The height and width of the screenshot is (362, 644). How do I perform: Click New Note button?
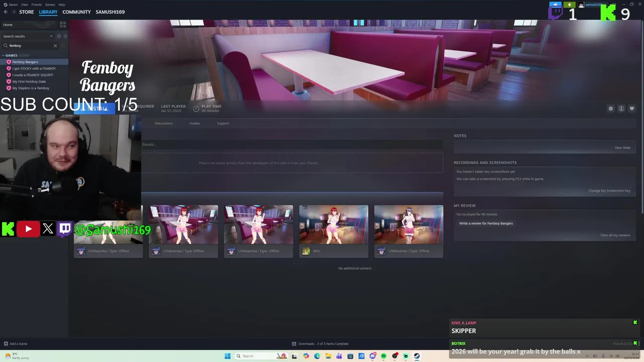[622, 148]
